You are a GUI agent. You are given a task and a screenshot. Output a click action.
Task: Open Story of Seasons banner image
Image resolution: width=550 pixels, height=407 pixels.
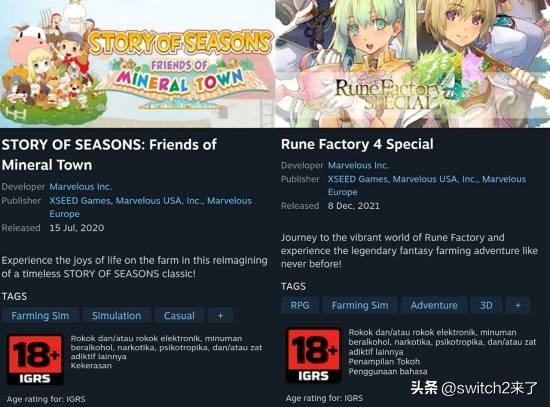pos(138,64)
